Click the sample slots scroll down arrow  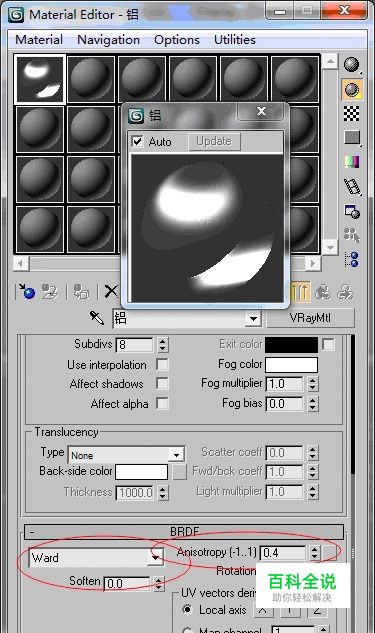tap(330, 246)
